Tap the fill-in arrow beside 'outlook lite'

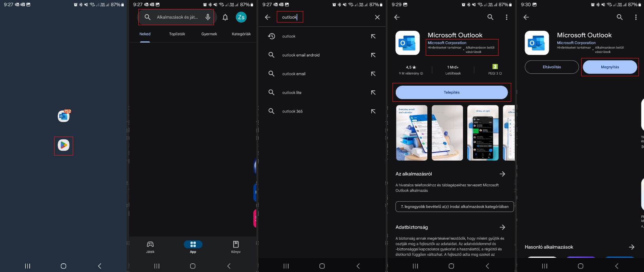click(x=373, y=92)
